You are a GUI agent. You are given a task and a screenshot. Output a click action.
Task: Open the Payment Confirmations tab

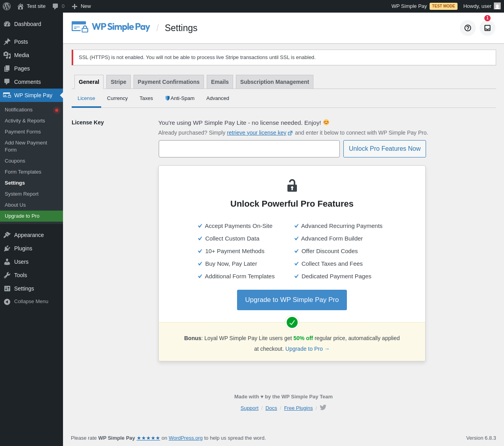coord(169,82)
